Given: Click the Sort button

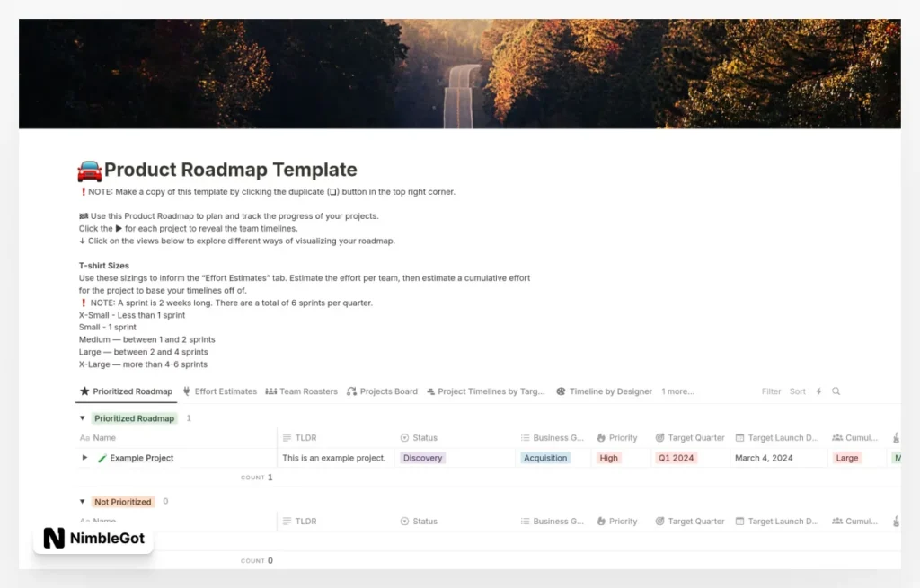Looking at the screenshot, I should click(x=798, y=391).
